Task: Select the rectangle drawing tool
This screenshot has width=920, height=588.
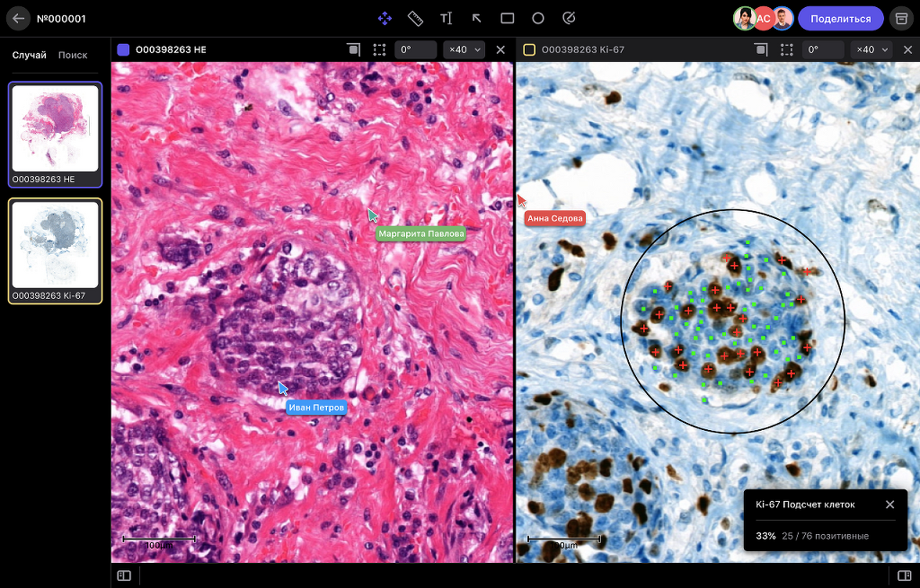Action: coord(508,19)
